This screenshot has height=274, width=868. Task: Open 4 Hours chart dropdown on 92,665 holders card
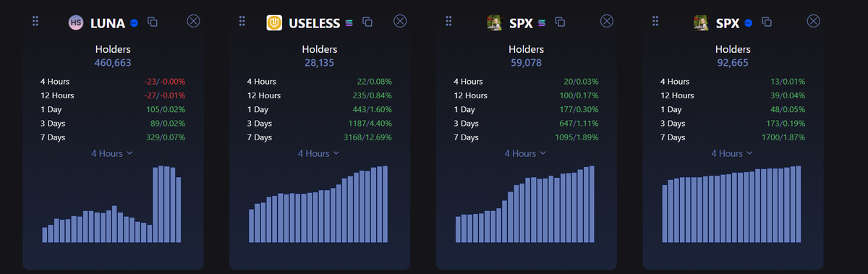tap(733, 153)
